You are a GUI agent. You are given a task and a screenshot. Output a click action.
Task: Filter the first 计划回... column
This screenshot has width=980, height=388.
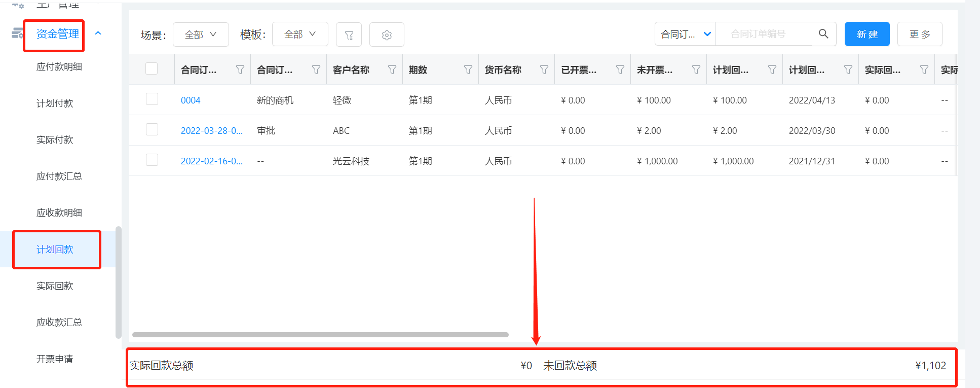coord(772,69)
